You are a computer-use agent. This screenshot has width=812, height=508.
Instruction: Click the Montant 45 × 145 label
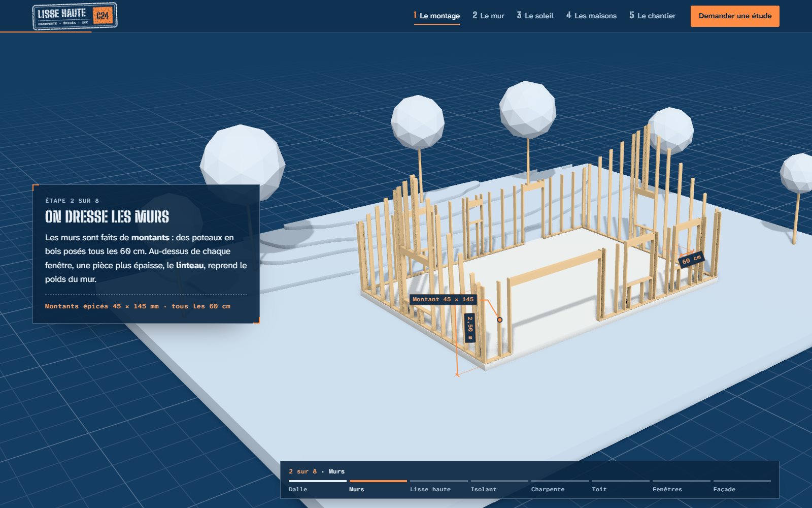(x=443, y=299)
